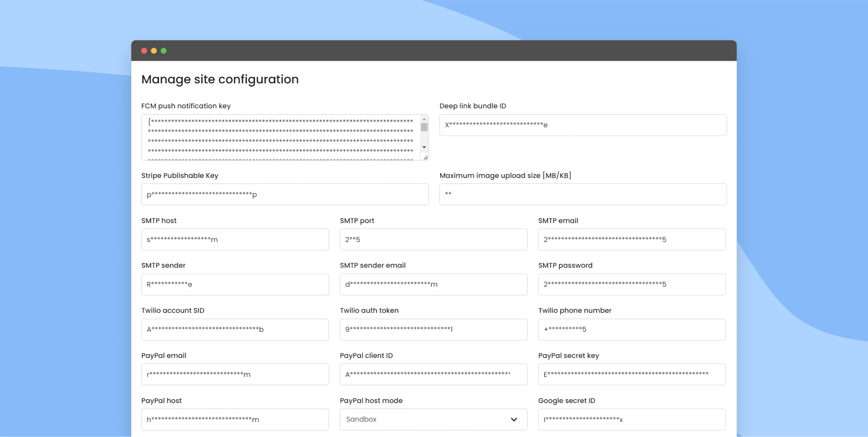
Task: Click the SMTP host label
Action: coord(159,221)
